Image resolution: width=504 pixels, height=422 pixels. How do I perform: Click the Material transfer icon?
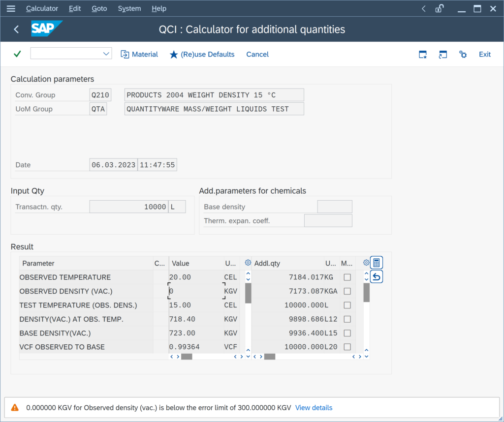125,54
